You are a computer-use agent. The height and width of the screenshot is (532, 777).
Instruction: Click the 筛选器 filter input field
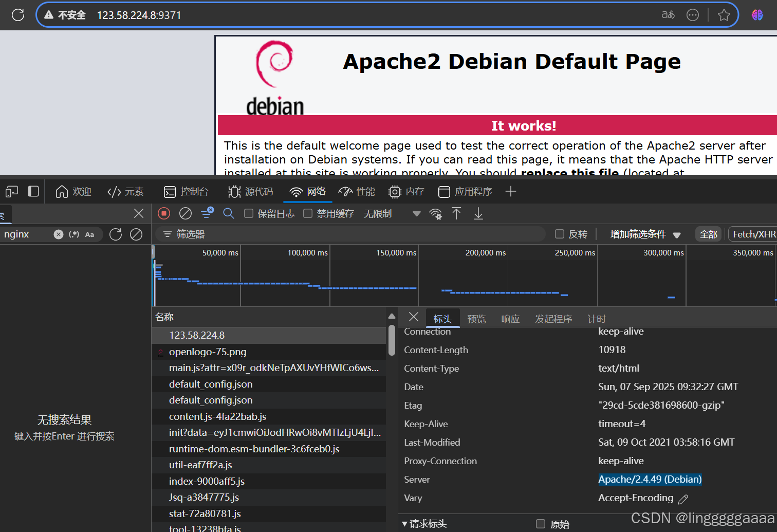pyautogui.click(x=350, y=234)
